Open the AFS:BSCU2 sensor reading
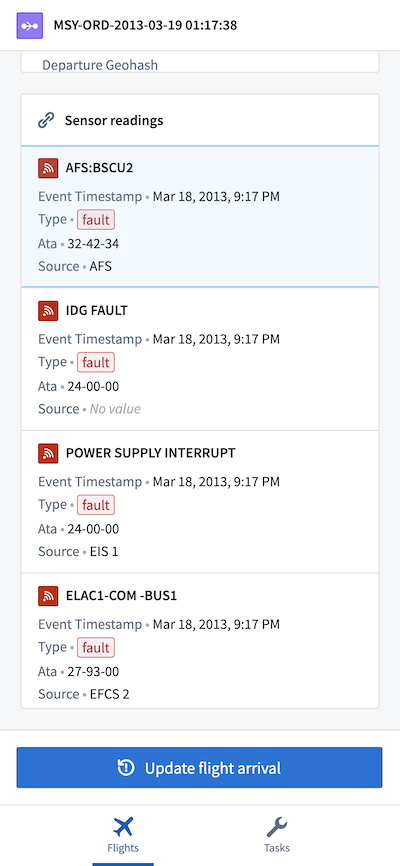Screen dimensions: 400x866 pyautogui.click(x=200, y=216)
